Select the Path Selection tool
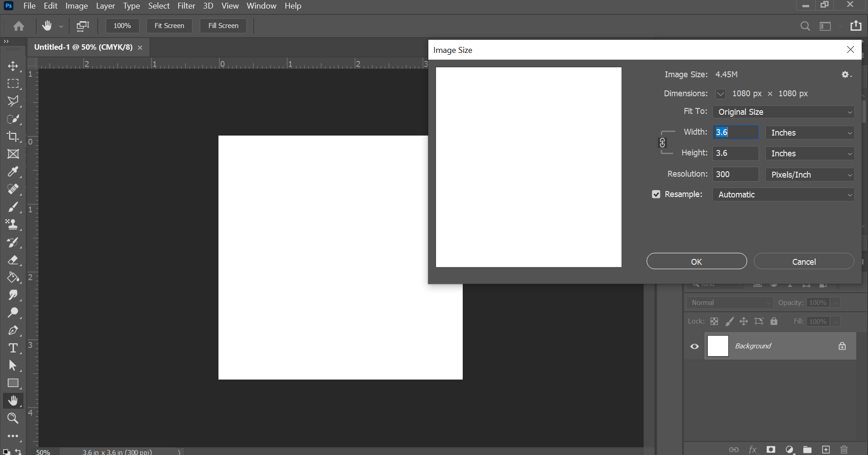The height and width of the screenshot is (455, 868). [x=13, y=366]
